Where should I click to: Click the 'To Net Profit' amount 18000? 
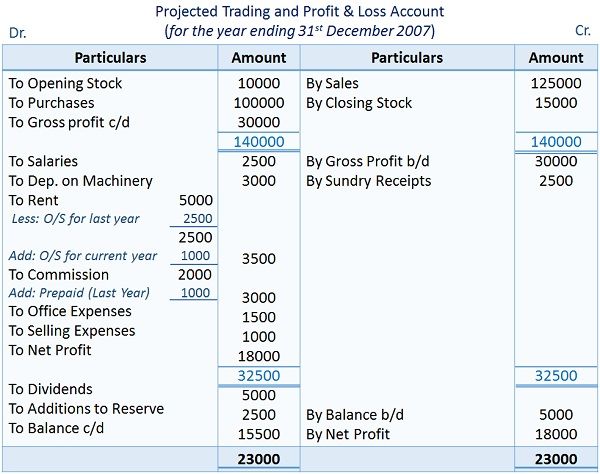(x=259, y=356)
